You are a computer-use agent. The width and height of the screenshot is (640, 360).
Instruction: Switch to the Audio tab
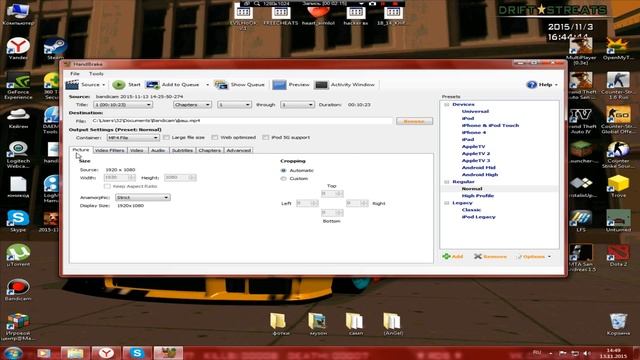(158, 150)
